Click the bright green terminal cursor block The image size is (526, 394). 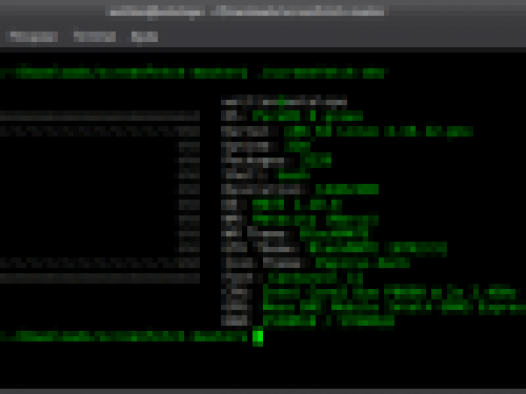258,337
